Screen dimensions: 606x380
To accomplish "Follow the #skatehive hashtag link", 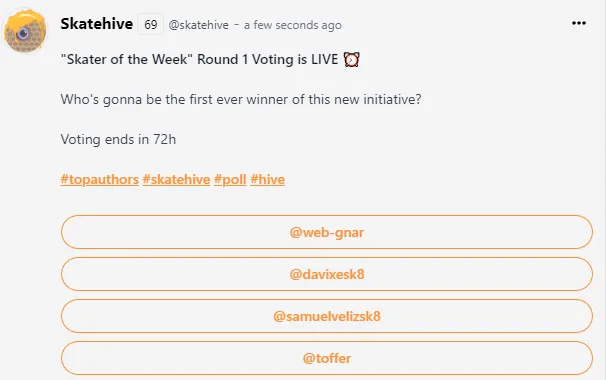I will [x=176, y=179].
